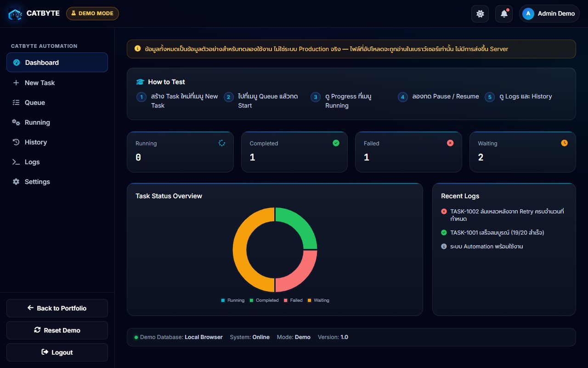The width and height of the screenshot is (588, 368).
Task: Click the warning info icon in banner
Action: (x=138, y=48)
